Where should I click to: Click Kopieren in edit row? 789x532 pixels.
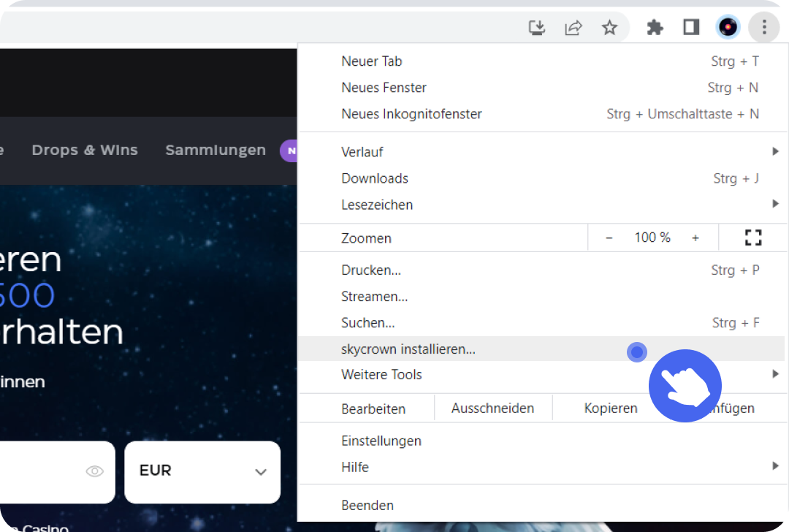pyautogui.click(x=610, y=408)
